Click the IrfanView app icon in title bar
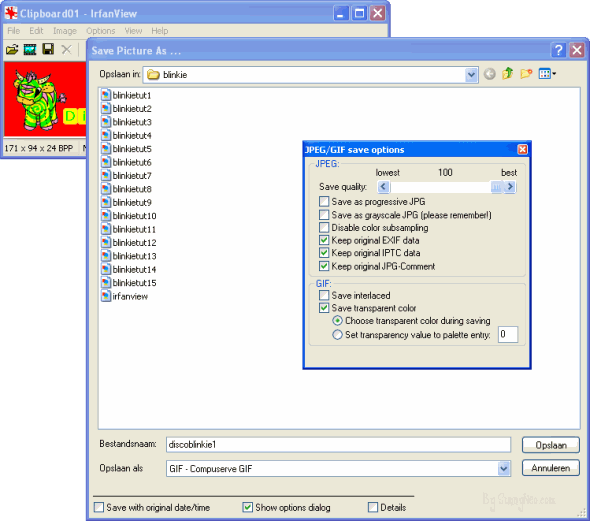 (11, 13)
